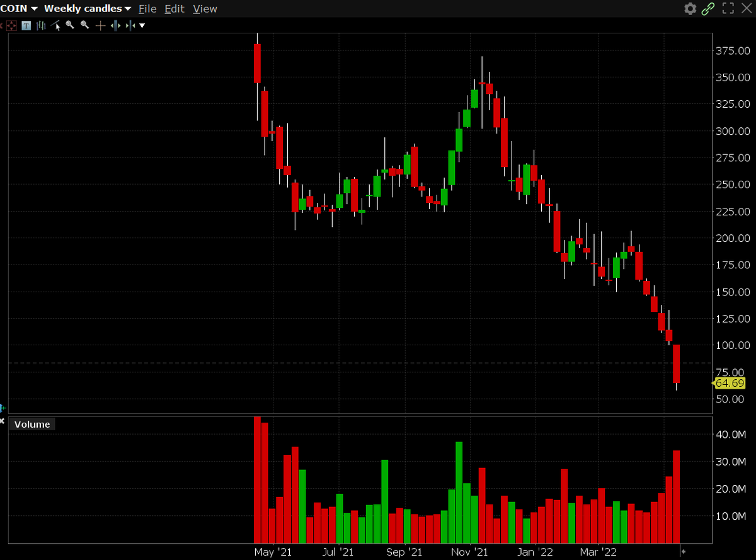Click the Volume panel label

pos(32,424)
